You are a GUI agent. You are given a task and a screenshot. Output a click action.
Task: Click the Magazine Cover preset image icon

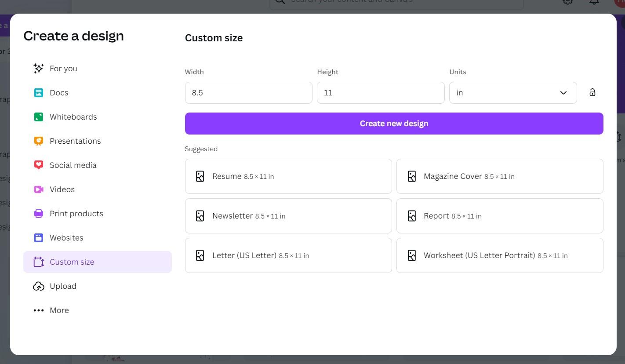412,176
